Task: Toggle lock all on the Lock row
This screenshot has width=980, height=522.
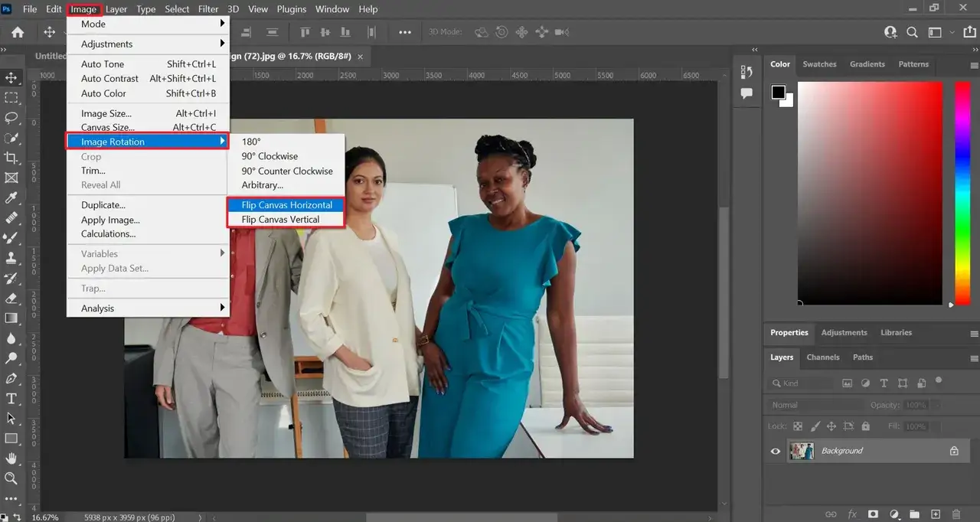Action: (x=866, y=426)
